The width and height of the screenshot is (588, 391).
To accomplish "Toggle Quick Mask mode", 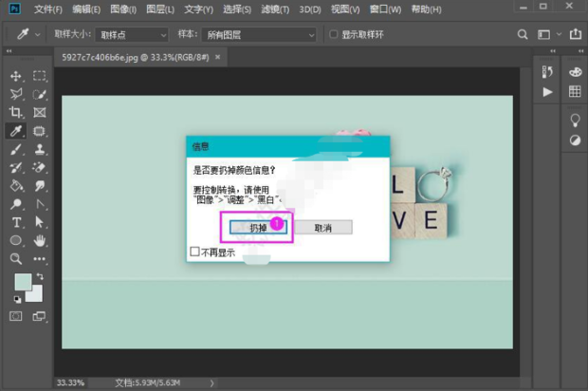I will click(x=15, y=316).
